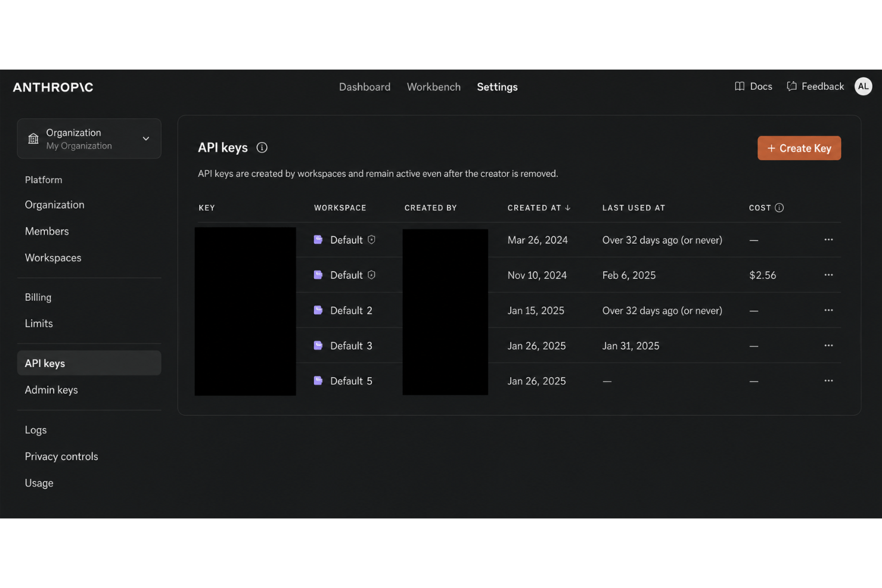This screenshot has width=882, height=588.
Task: Open more options for Mar 26, 2024 key
Action: pyautogui.click(x=828, y=239)
